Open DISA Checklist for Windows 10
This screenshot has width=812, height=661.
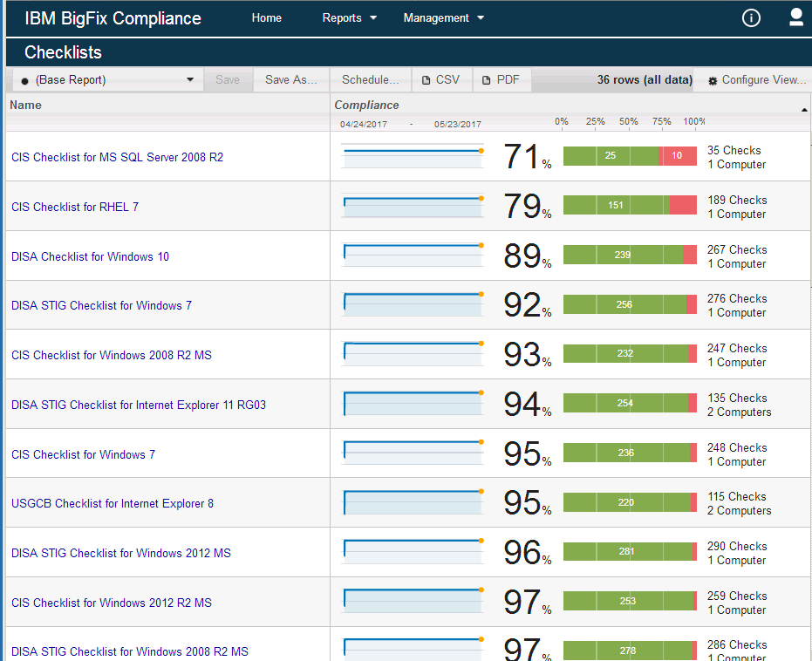point(90,256)
